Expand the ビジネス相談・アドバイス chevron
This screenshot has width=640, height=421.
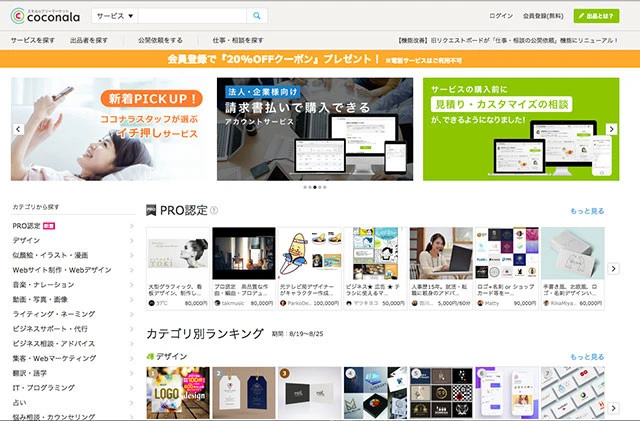coord(132,343)
